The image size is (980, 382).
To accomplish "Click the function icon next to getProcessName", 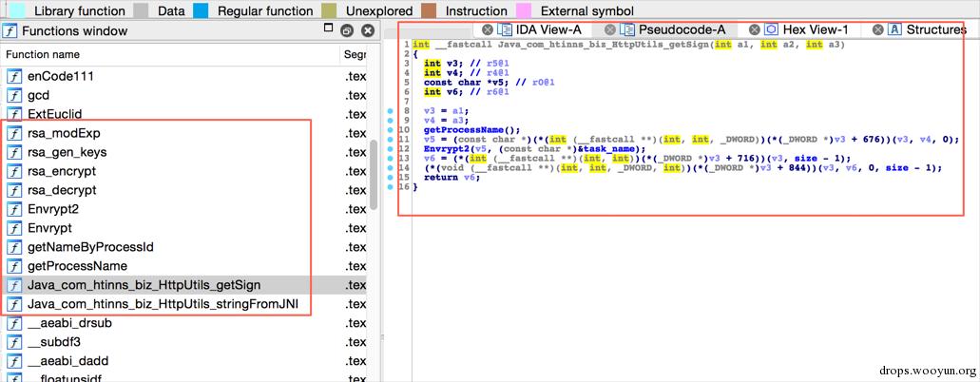I will coord(14,266).
